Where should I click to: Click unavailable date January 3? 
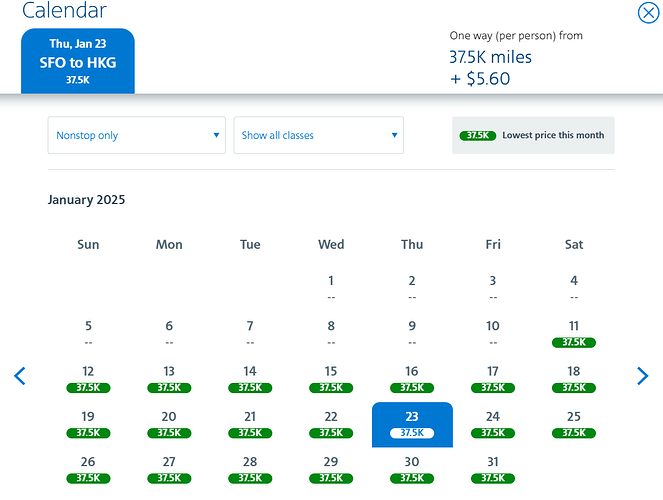tap(493, 287)
